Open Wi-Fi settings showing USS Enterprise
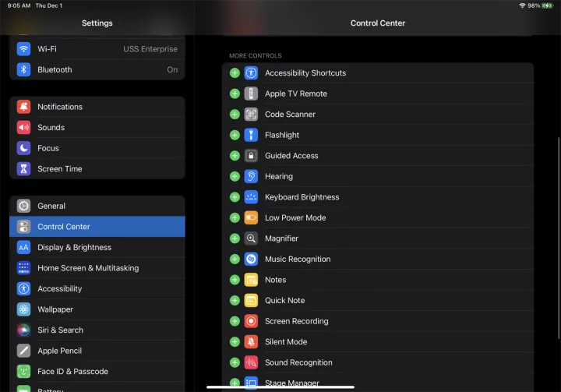This screenshot has height=392, width=561. [97, 48]
